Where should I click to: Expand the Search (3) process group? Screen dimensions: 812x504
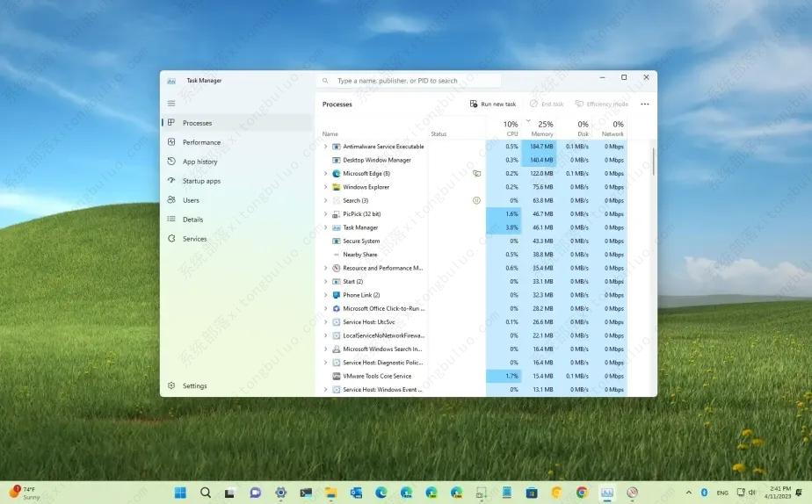coord(326,200)
